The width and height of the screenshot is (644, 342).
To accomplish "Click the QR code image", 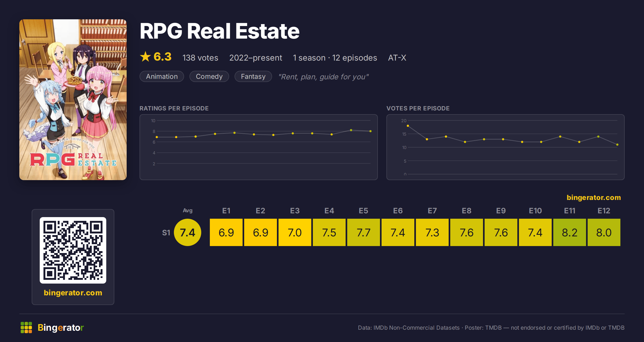I will tap(73, 250).
